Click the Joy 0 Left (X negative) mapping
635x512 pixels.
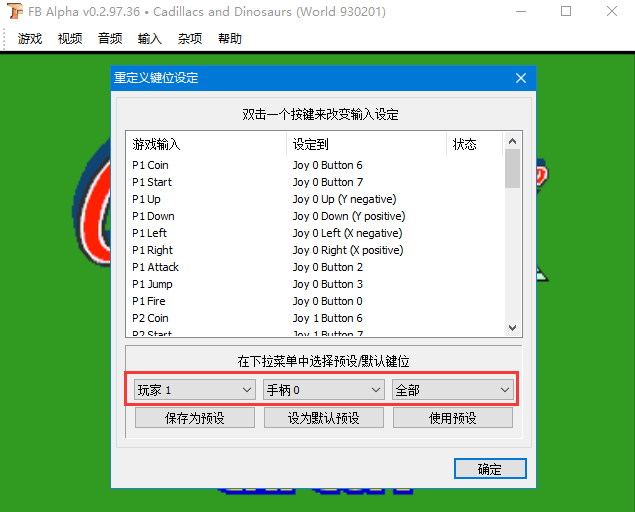(347, 233)
